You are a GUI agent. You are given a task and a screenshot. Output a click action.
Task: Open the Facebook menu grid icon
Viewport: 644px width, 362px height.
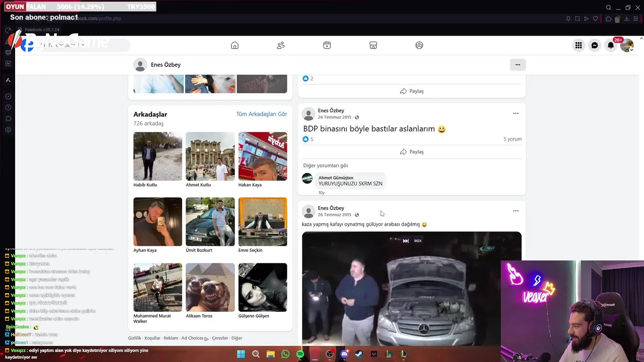tap(579, 45)
